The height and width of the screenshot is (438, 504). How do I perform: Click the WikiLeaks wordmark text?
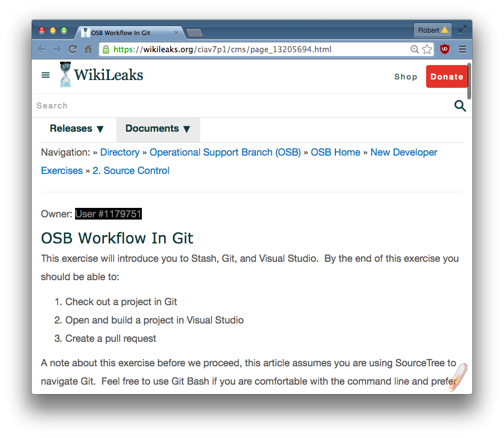coord(108,75)
